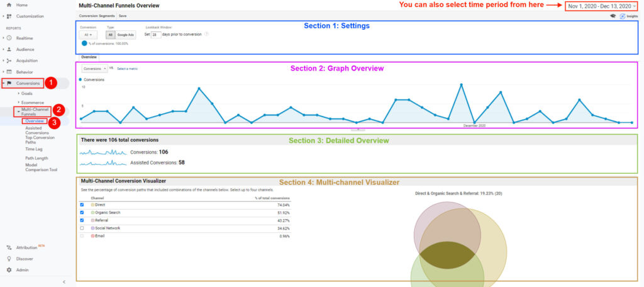Expand the Acquisition sidebar arrow
The width and height of the screenshot is (644, 287).
pyautogui.click(x=3, y=60)
